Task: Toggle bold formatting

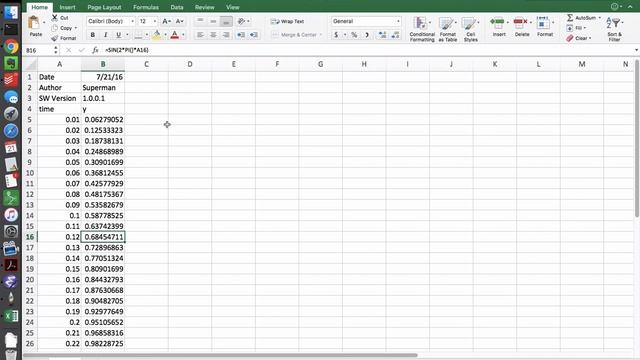Action: 93,35
